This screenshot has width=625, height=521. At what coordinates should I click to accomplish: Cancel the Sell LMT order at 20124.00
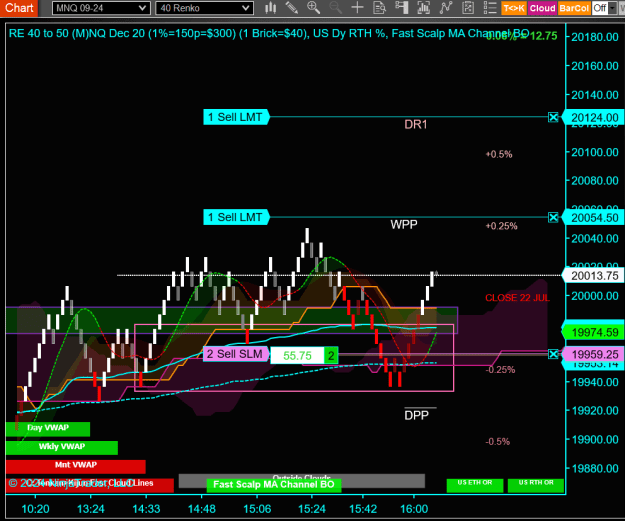coord(553,117)
